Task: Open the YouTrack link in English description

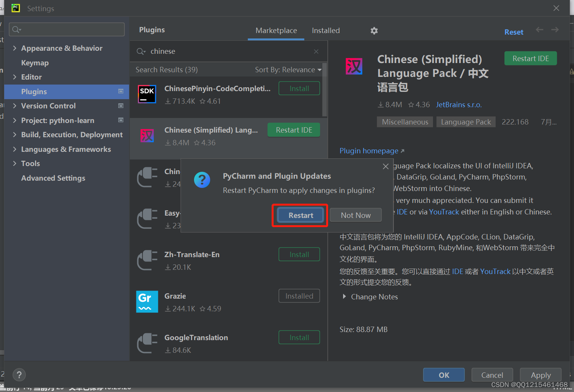Action: tap(444, 212)
